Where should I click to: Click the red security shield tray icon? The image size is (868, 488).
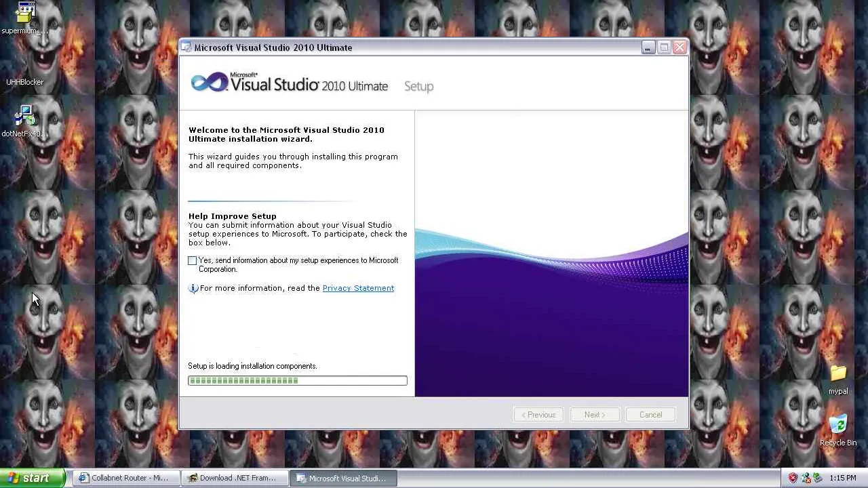coord(793,478)
